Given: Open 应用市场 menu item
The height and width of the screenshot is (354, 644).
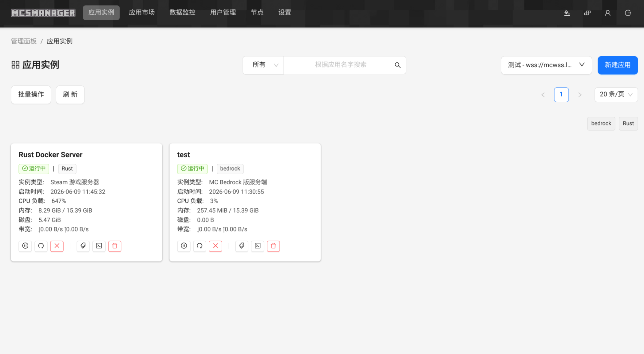Looking at the screenshot, I should coord(142,13).
